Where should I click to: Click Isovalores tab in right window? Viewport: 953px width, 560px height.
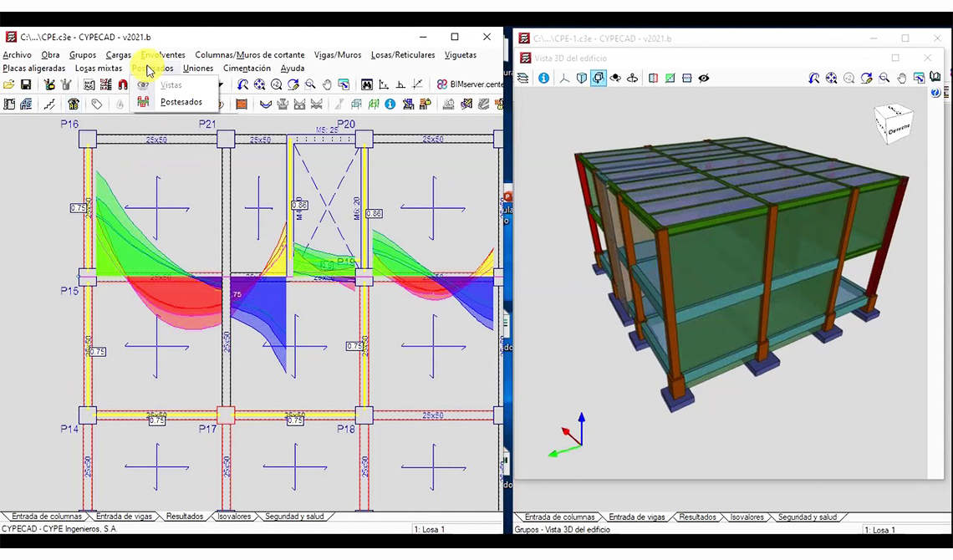[x=747, y=517]
